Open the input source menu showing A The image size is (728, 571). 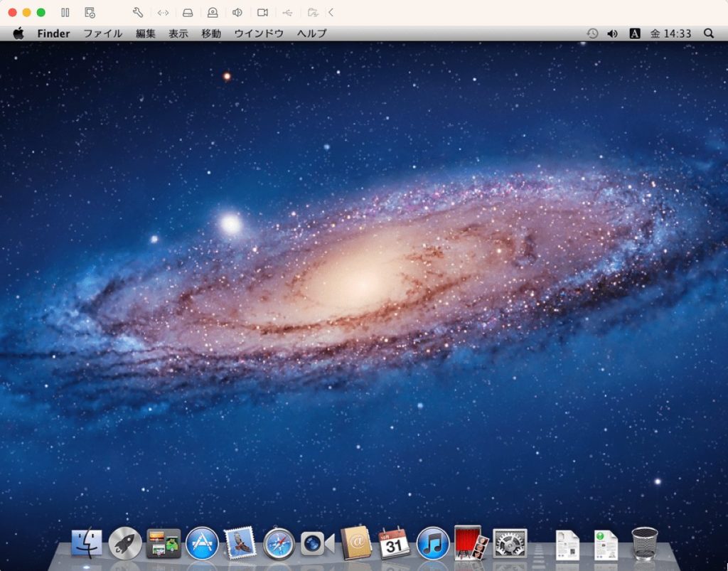click(635, 33)
